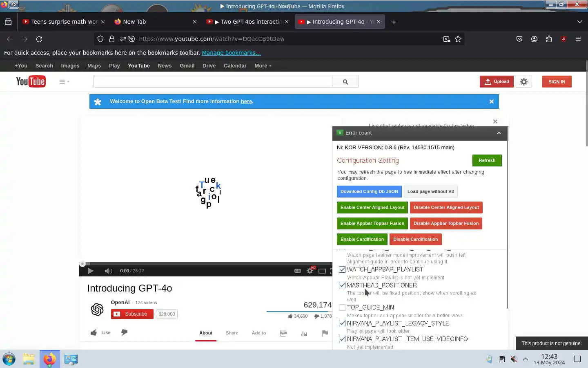
Task: Seek on the video progress bar
Action: pos(206,264)
